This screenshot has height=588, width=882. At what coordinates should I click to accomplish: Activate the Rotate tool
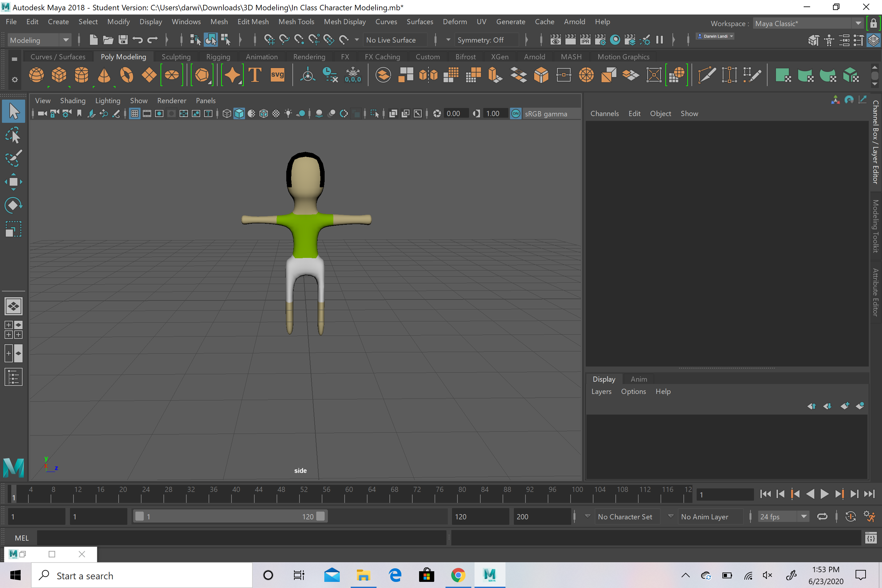tap(14, 205)
